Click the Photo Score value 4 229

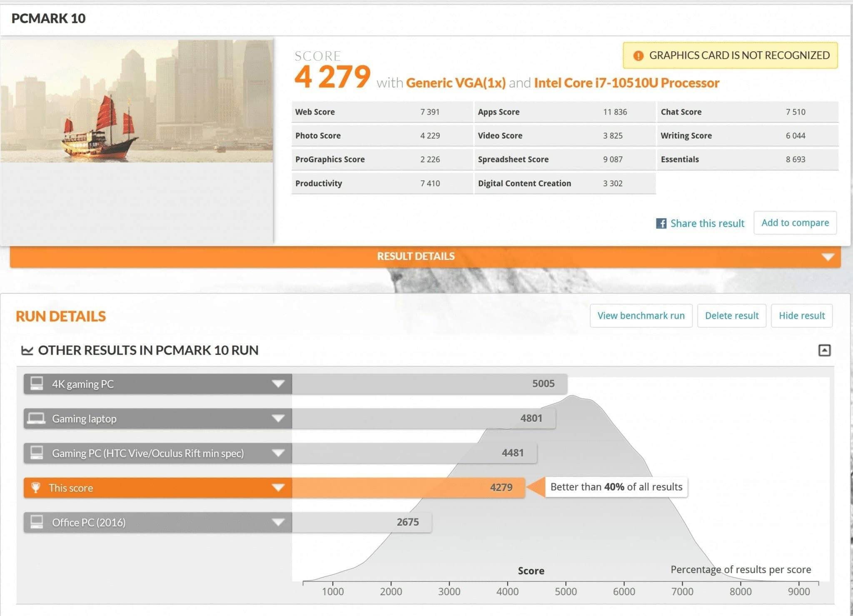[430, 136]
